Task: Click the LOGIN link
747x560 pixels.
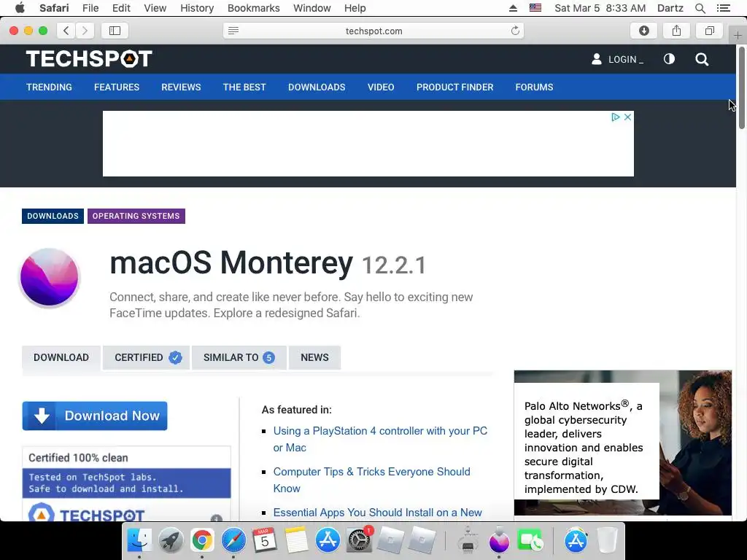Action: click(625, 60)
